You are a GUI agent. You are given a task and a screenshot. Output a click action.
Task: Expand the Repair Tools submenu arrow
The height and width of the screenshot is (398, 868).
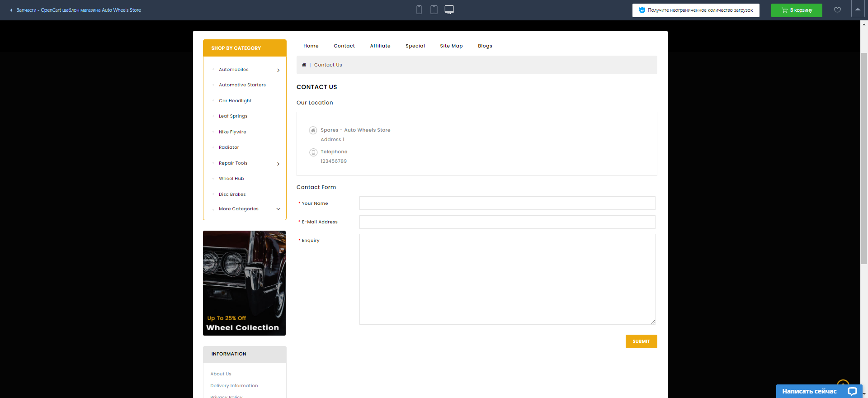(x=278, y=164)
